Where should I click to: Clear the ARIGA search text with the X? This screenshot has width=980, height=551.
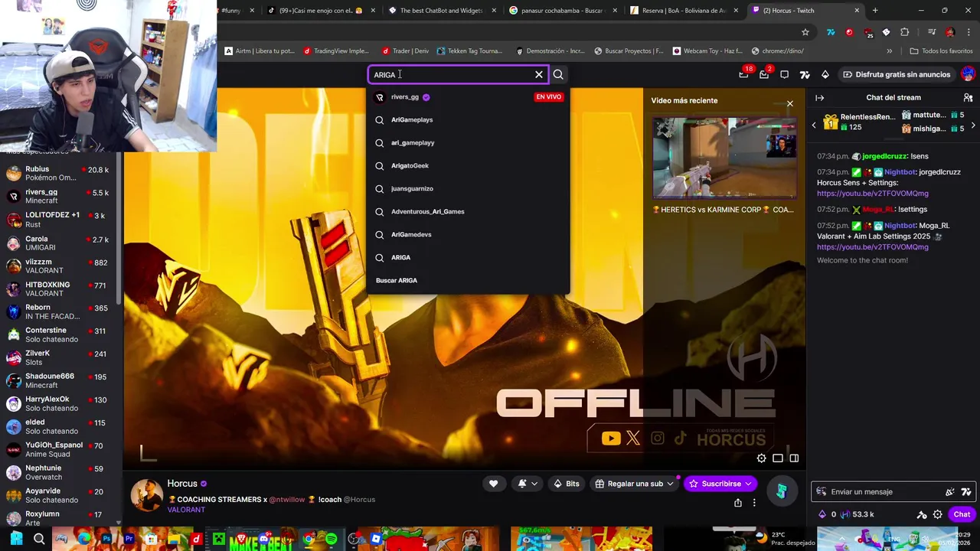point(539,74)
